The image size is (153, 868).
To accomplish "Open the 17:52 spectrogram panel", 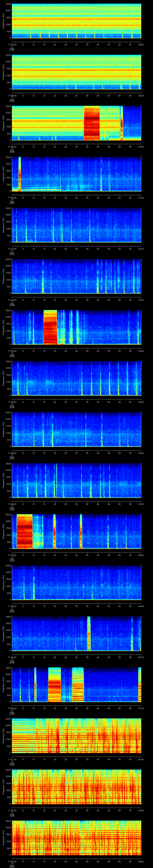I will [x=76, y=787].
